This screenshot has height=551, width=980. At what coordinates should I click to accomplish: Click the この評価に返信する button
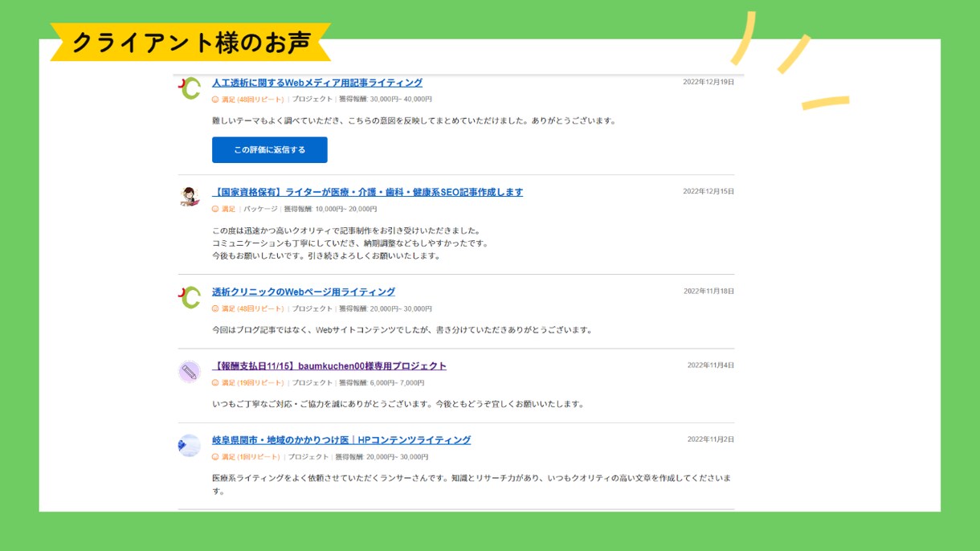[x=270, y=150]
